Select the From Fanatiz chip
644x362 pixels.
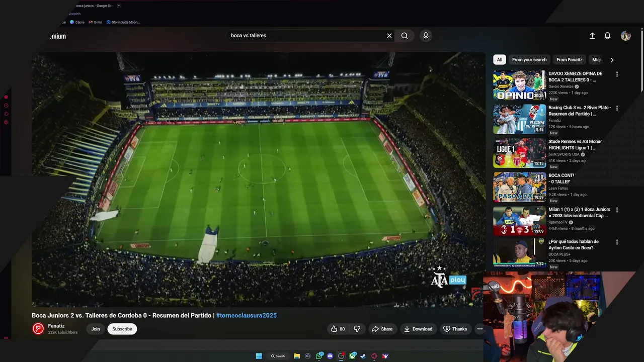(x=570, y=60)
